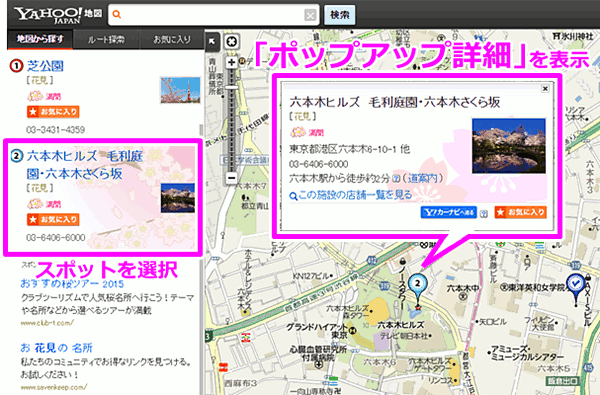600x395 pixels.
Task: Click the zoom out minus button
Action: click(x=231, y=178)
